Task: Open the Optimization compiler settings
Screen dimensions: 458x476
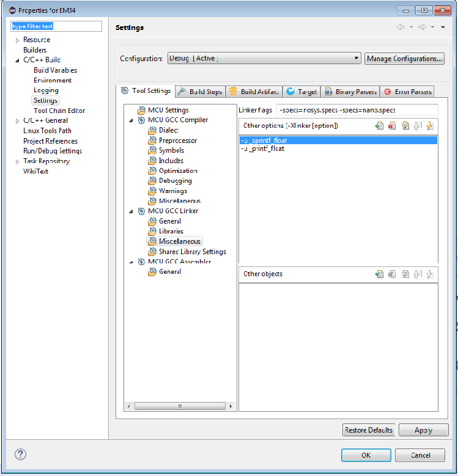Action: pyautogui.click(x=177, y=170)
